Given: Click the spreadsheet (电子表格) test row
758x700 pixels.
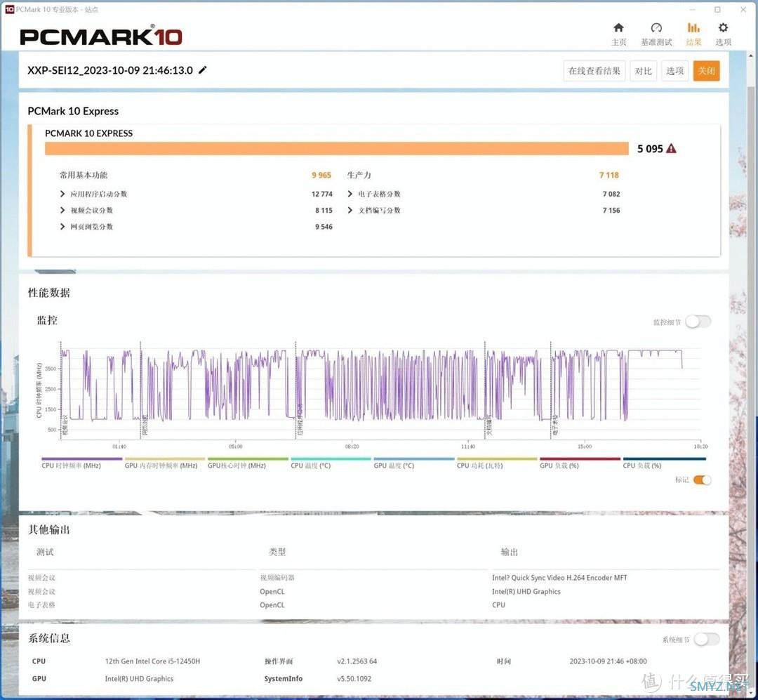Looking at the screenshot, I should (41, 605).
